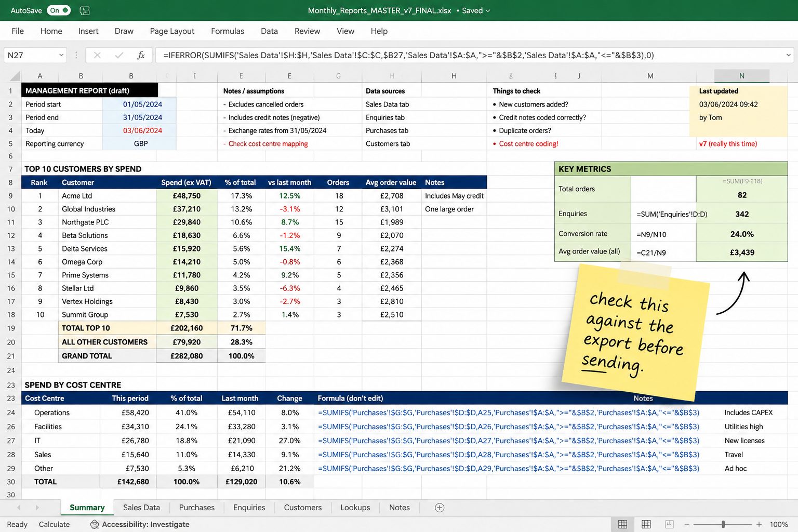Click inside the formula bar text
Image resolution: width=798 pixels, height=532 pixels.
tap(408, 55)
